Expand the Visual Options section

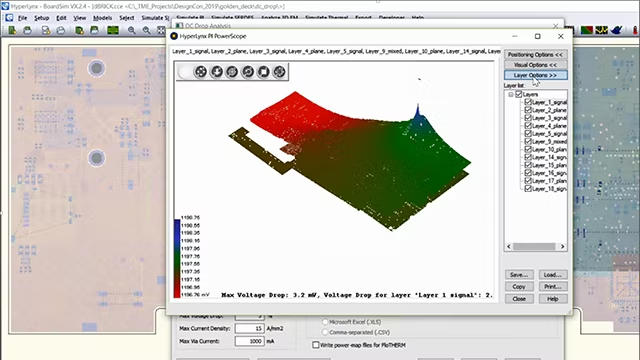pos(535,65)
